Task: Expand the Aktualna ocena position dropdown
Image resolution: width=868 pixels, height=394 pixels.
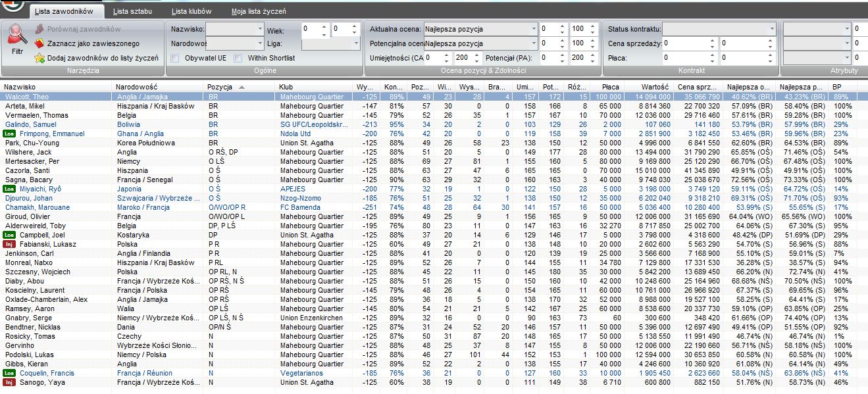Action: (533, 29)
